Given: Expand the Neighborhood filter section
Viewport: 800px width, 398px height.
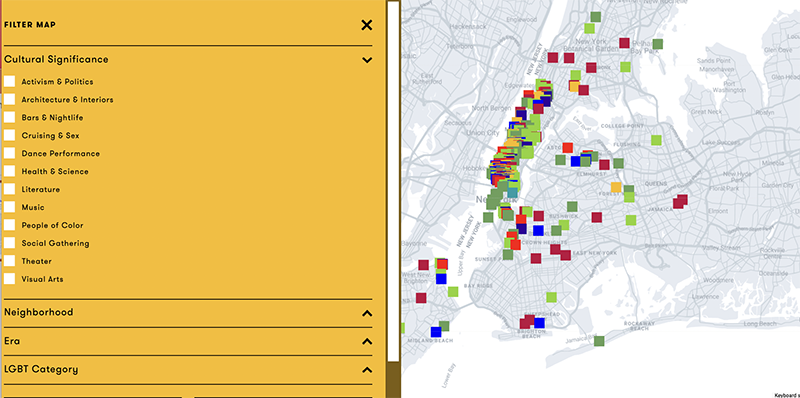Looking at the screenshot, I should click(x=366, y=313).
